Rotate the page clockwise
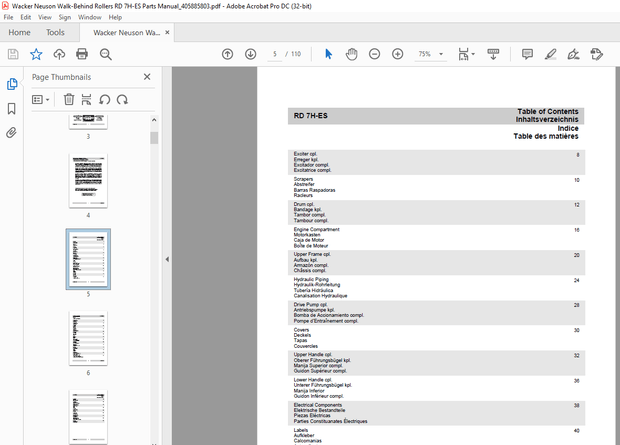Image resolution: width=620 pixels, height=445 pixels. [122, 99]
